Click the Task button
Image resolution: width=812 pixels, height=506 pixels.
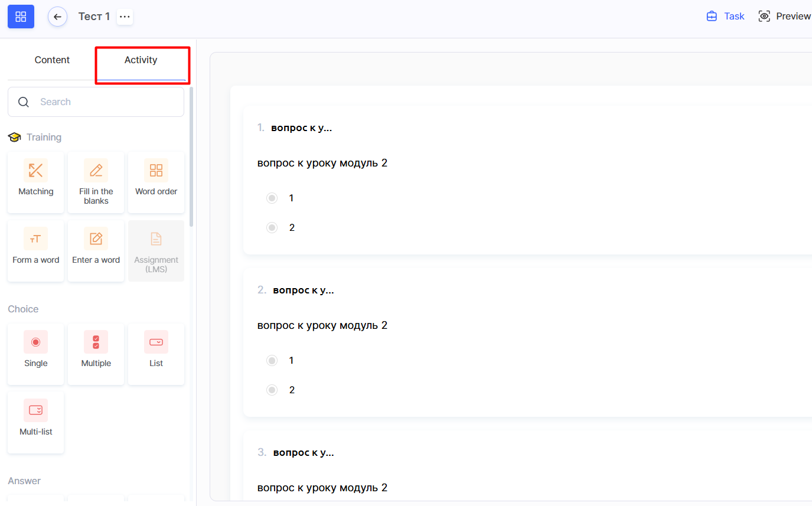(726, 17)
